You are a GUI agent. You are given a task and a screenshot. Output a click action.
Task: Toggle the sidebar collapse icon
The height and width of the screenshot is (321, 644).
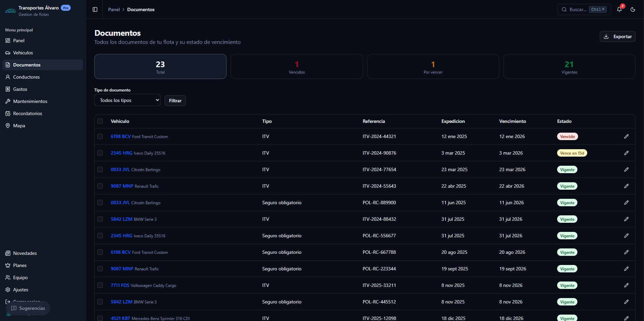coord(95,9)
